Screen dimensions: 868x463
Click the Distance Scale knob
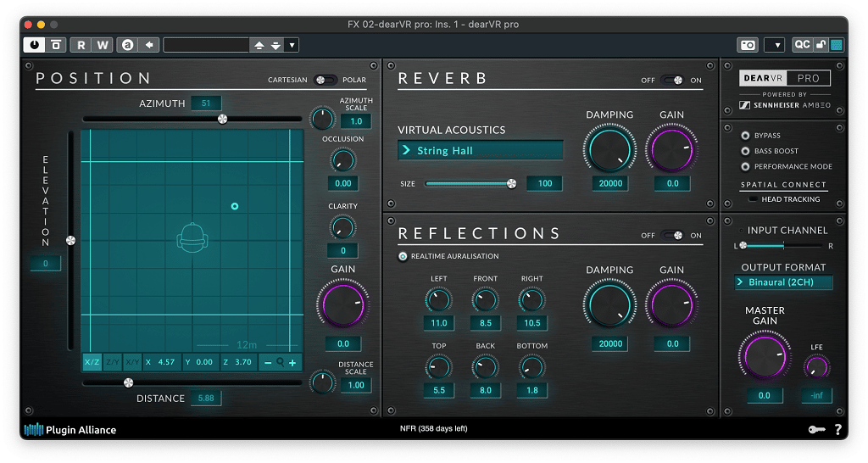tap(322, 382)
